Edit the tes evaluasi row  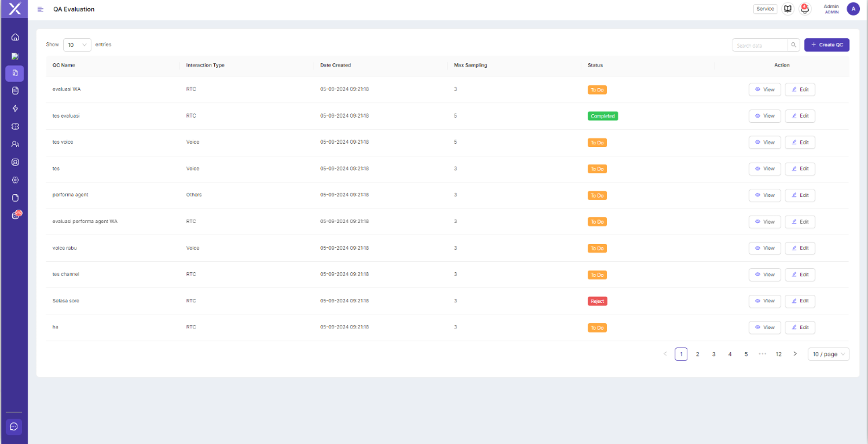click(x=800, y=116)
